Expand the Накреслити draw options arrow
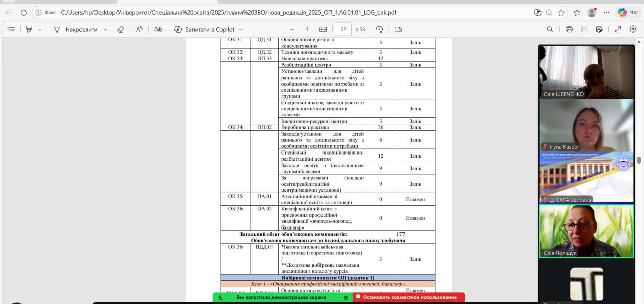Viewport: 644px width, 304px height. coord(105,30)
